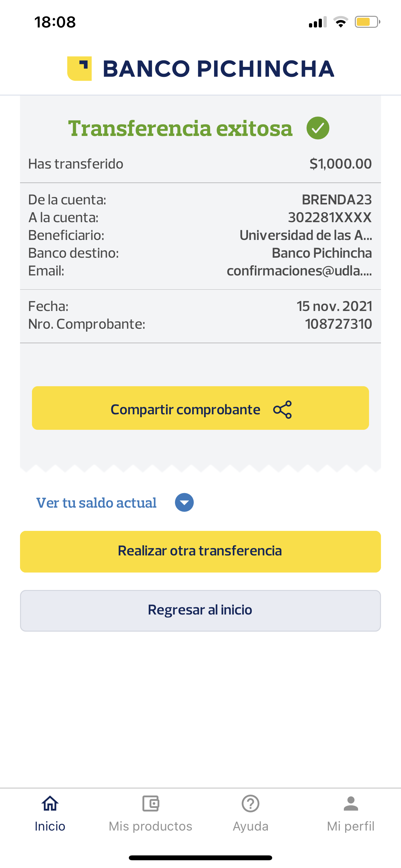Viewport: 401px width, 868px height.
Task: Tap the share icon on Compartir comprobante
Action: click(283, 409)
